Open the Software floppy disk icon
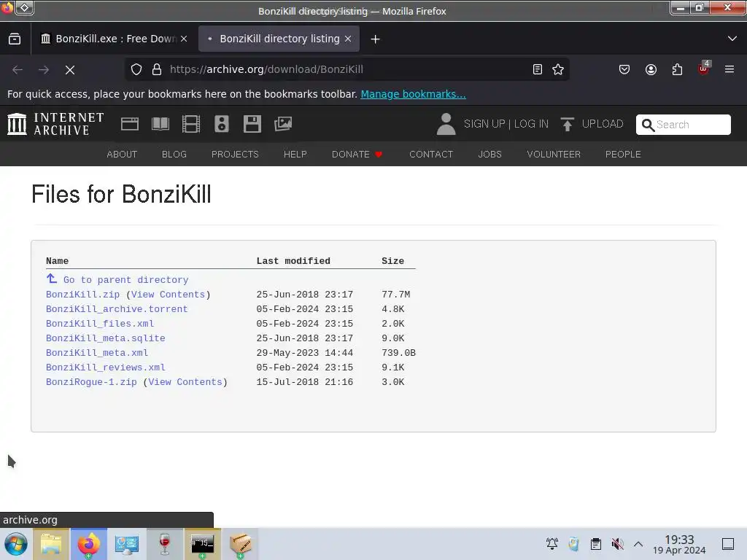This screenshot has width=747, height=560. coord(252,124)
